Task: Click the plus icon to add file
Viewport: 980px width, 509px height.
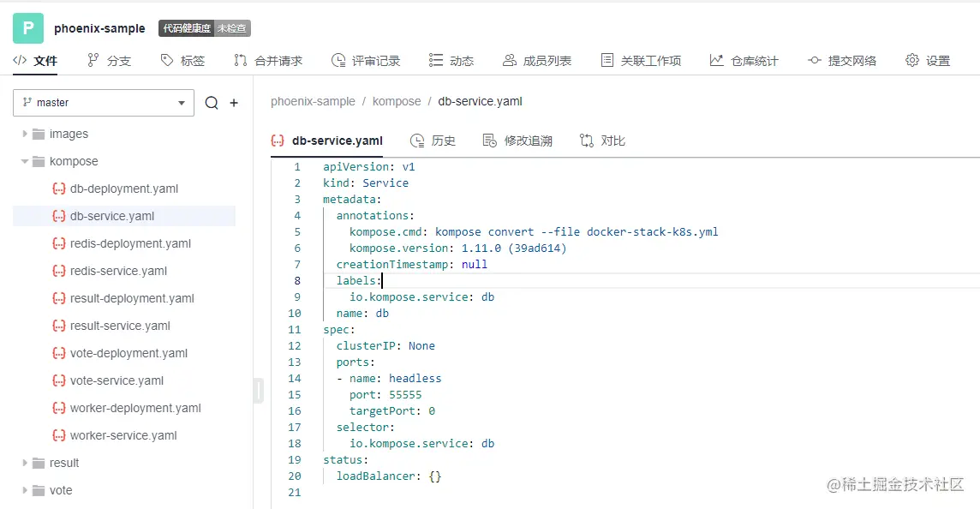Action: tap(234, 103)
